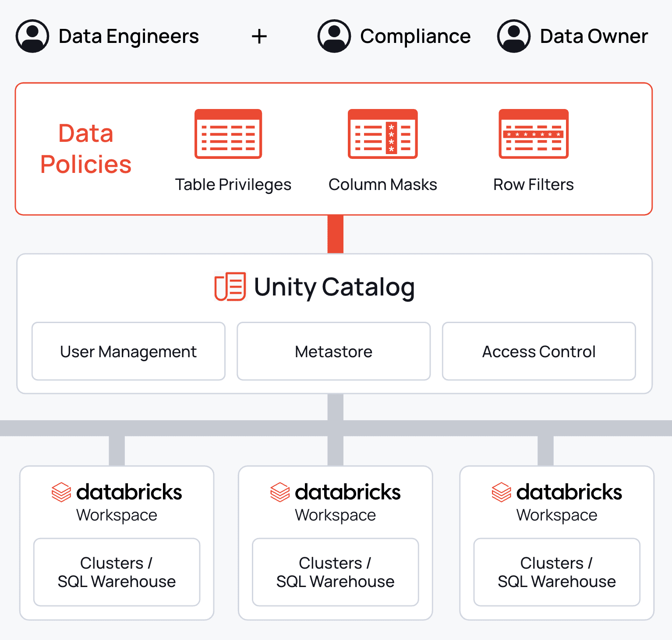Select the Row Filters table icon

click(534, 134)
